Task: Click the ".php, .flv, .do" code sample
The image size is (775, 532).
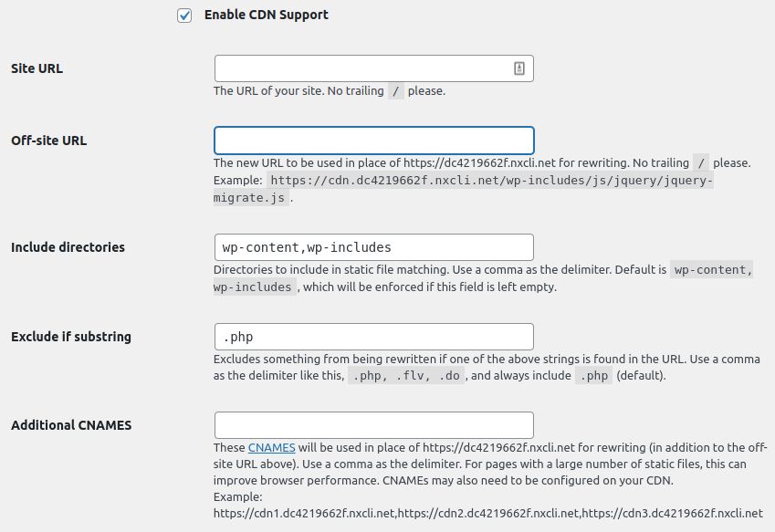Action: click(406, 376)
